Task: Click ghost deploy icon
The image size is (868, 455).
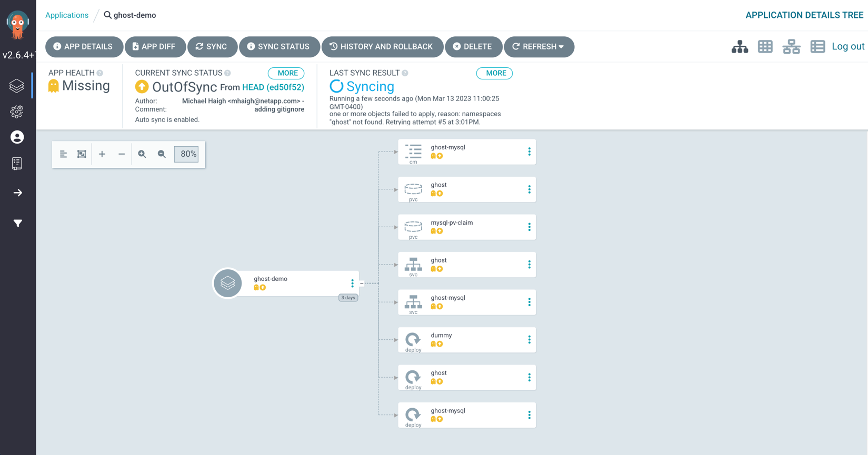Action: pos(413,377)
